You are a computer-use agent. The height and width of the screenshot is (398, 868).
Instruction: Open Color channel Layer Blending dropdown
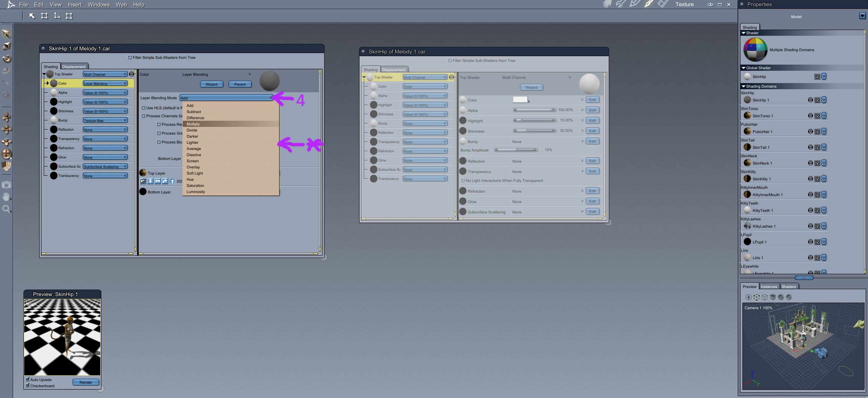pyautogui.click(x=105, y=83)
